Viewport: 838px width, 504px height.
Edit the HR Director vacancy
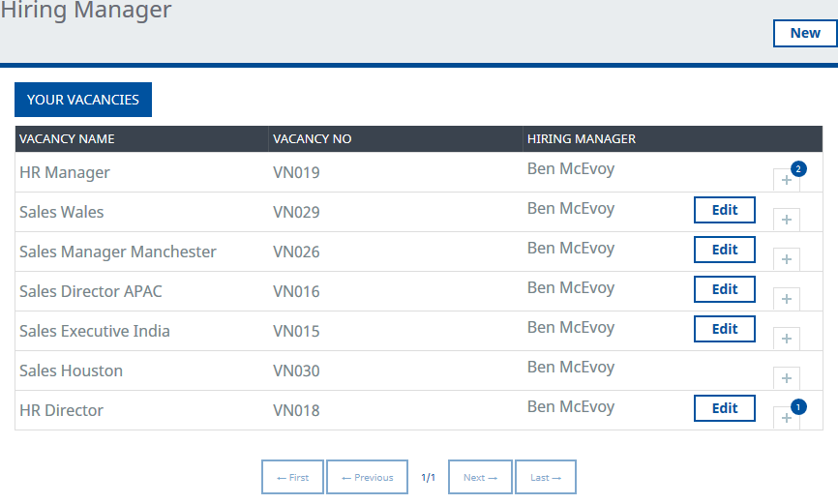pyautogui.click(x=724, y=408)
